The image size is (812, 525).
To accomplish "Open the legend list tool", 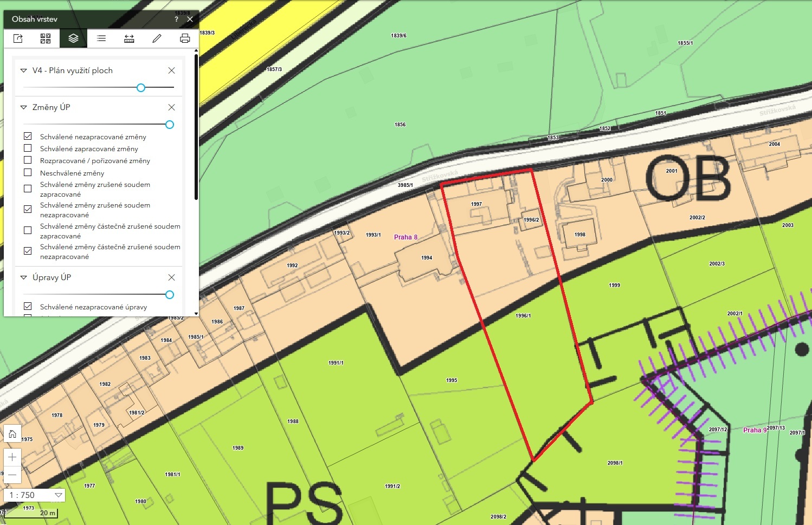I will (101, 38).
